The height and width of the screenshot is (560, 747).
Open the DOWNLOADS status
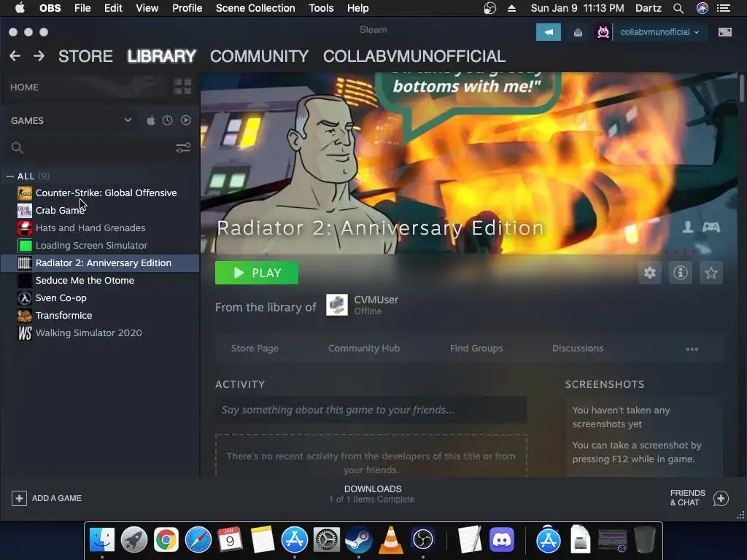[373, 494]
